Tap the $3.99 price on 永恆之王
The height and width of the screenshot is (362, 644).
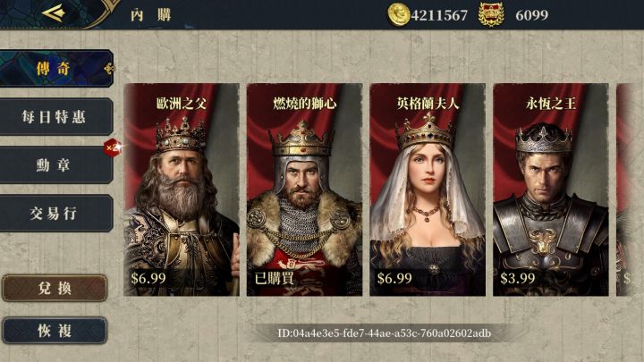click(x=518, y=278)
